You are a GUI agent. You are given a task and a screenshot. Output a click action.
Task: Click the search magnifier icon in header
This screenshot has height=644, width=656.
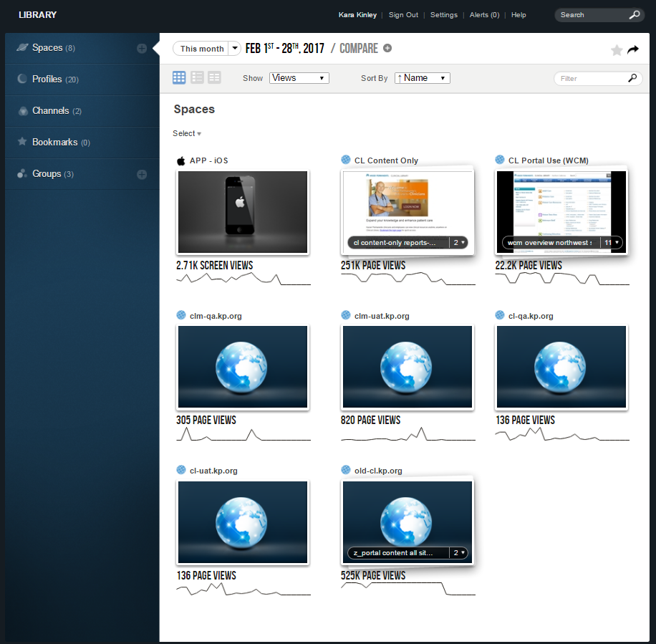[x=634, y=15]
